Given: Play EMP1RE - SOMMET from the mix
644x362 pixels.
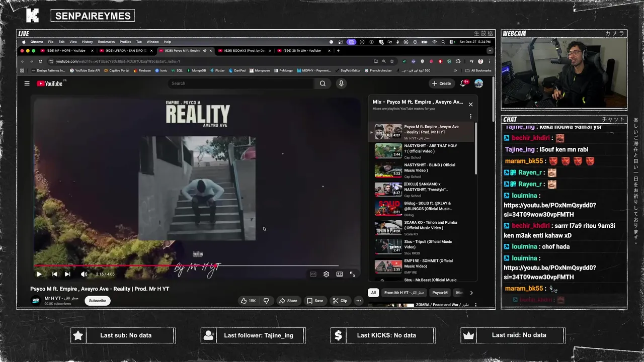Looking at the screenshot, I should pos(423,265).
